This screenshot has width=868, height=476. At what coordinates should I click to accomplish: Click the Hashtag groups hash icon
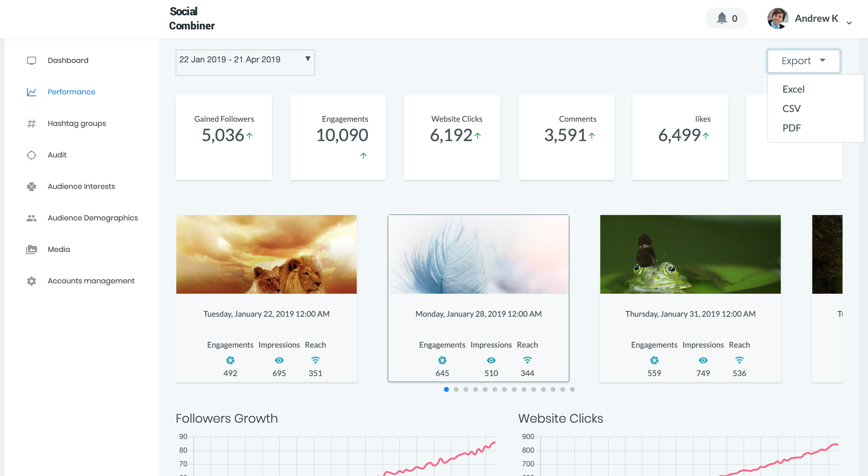pos(31,123)
